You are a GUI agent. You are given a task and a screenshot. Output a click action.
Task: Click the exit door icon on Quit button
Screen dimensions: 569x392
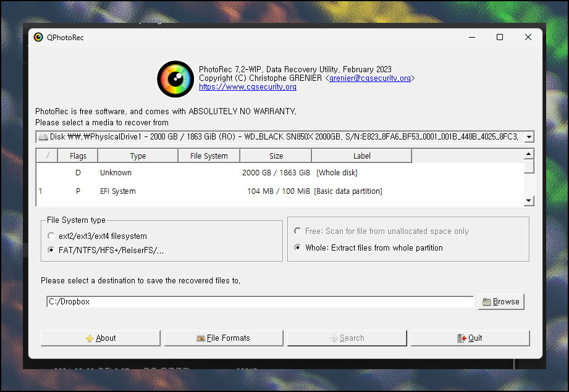(462, 338)
